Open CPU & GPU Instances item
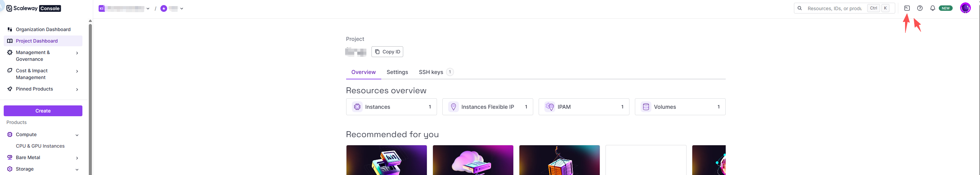The width and height of the screenshot is (980, 175). [40, 146]
